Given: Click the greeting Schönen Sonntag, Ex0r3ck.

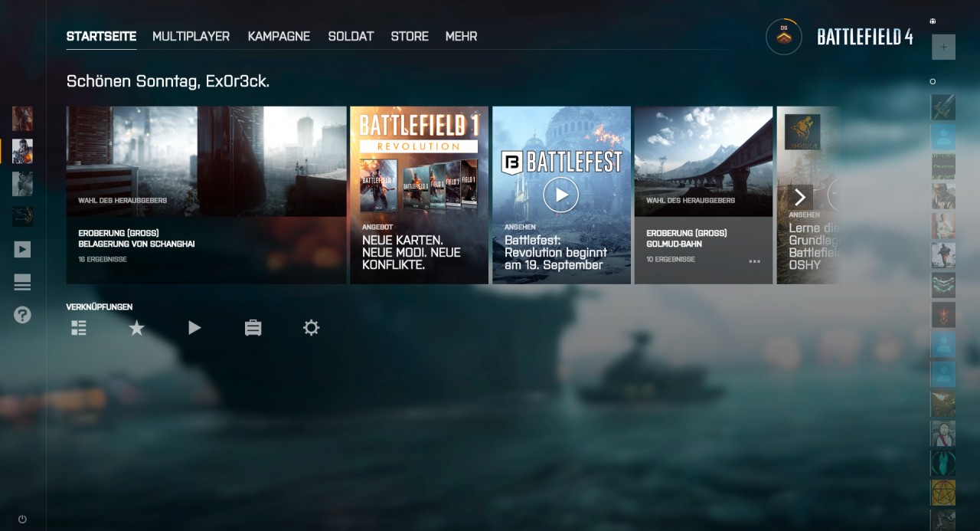Looking at the screenshot, I should [x=168, y=81].
